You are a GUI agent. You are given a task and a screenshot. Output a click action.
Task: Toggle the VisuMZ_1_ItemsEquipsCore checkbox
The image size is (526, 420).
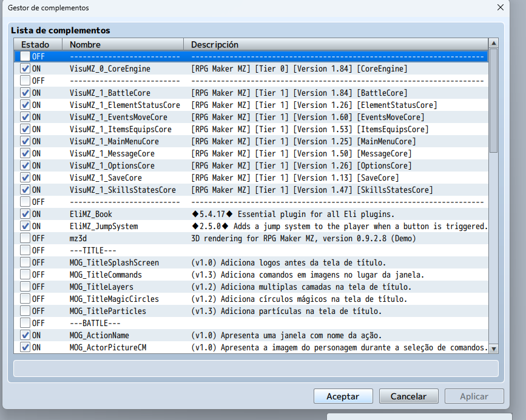[25, 129]
